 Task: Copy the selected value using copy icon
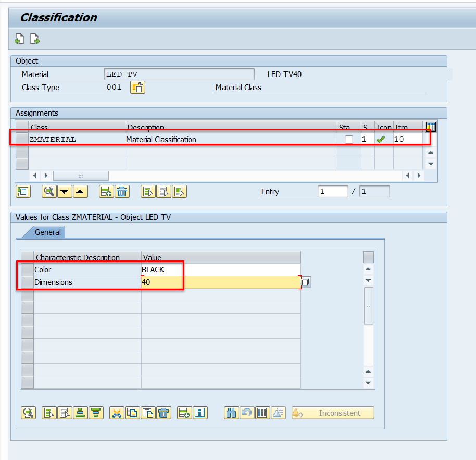click(x=132, y=413)
